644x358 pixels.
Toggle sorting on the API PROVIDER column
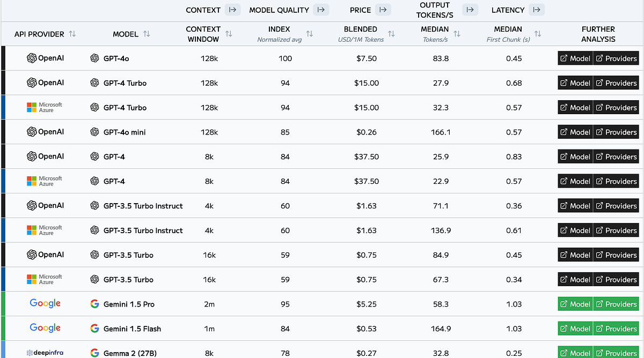(73, 34)
